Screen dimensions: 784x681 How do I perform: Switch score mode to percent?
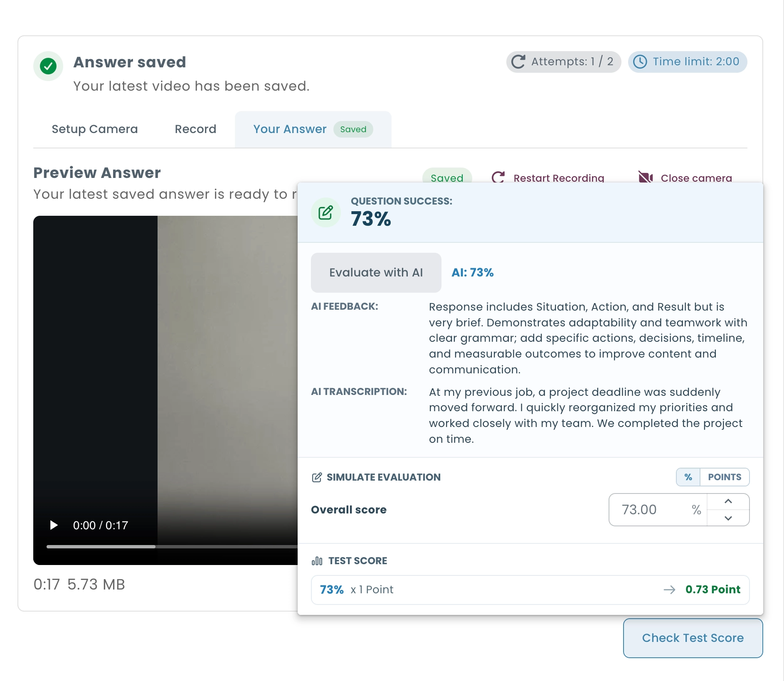click(688, 477)
